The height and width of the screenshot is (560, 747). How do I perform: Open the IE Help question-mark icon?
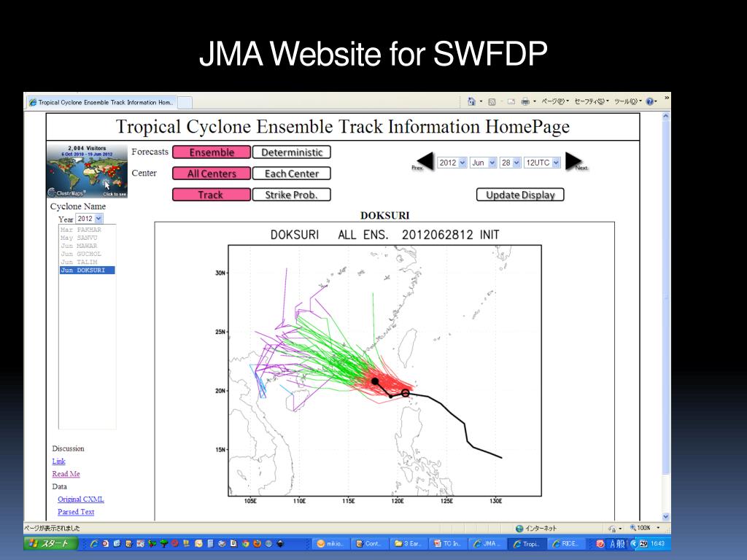(x=650, y=101)
